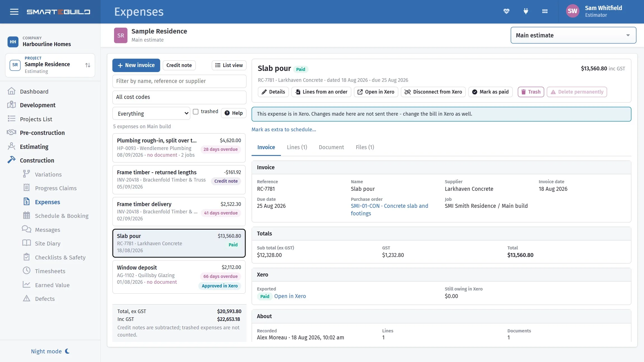Click Mark as extra to schedule link

coord(284,129)
